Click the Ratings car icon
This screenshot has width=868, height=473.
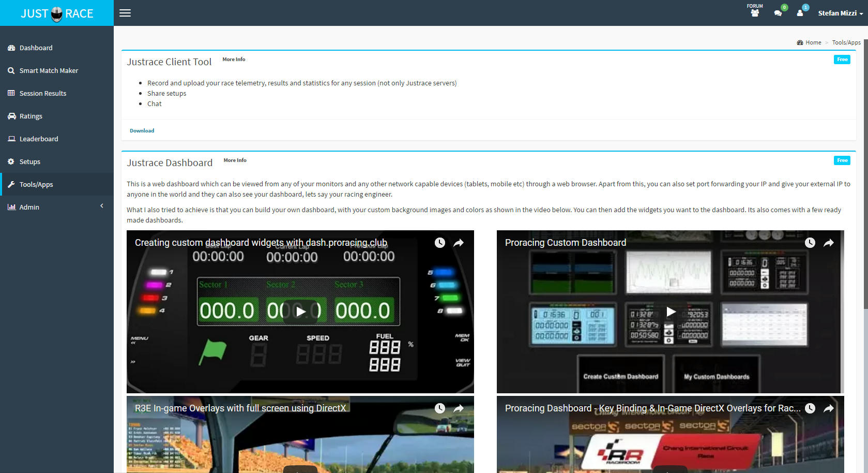pyautogui.click(x=11, y=116)
